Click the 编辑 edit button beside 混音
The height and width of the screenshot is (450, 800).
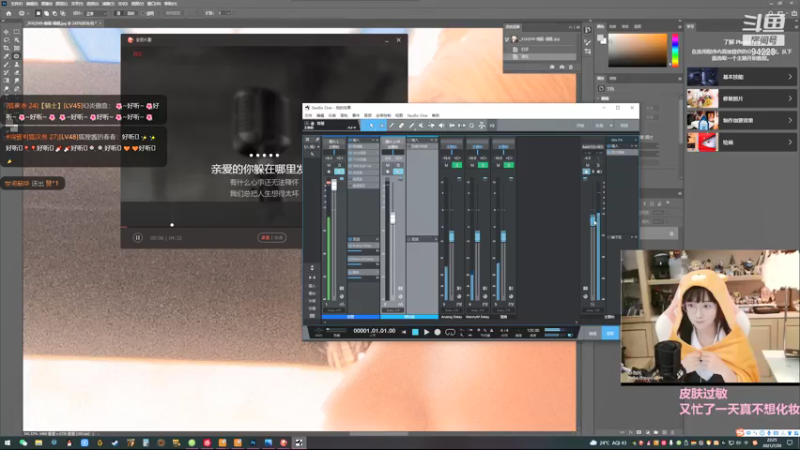pos(593,333)
